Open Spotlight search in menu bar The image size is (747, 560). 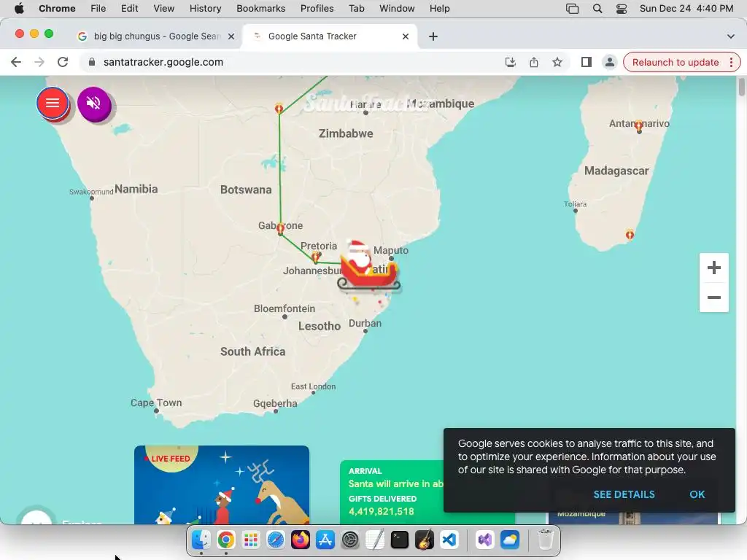[x=597, y=8]
